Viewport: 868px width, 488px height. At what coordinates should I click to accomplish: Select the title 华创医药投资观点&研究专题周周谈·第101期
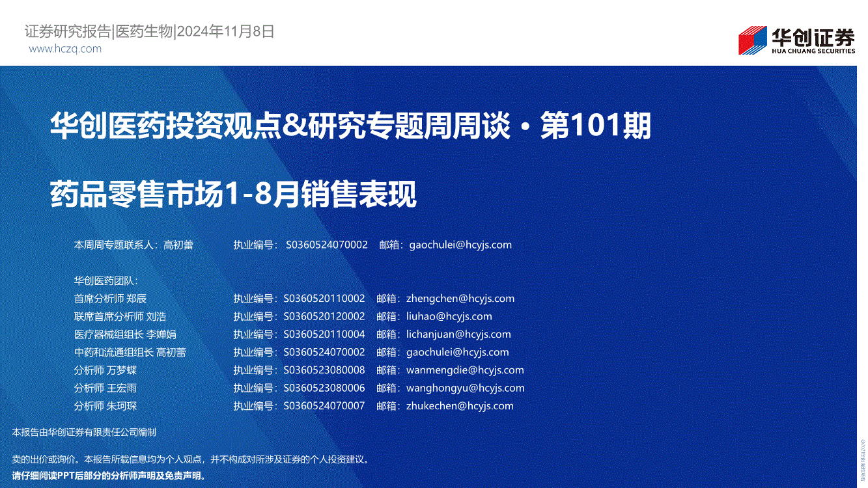tap(351, 126)
